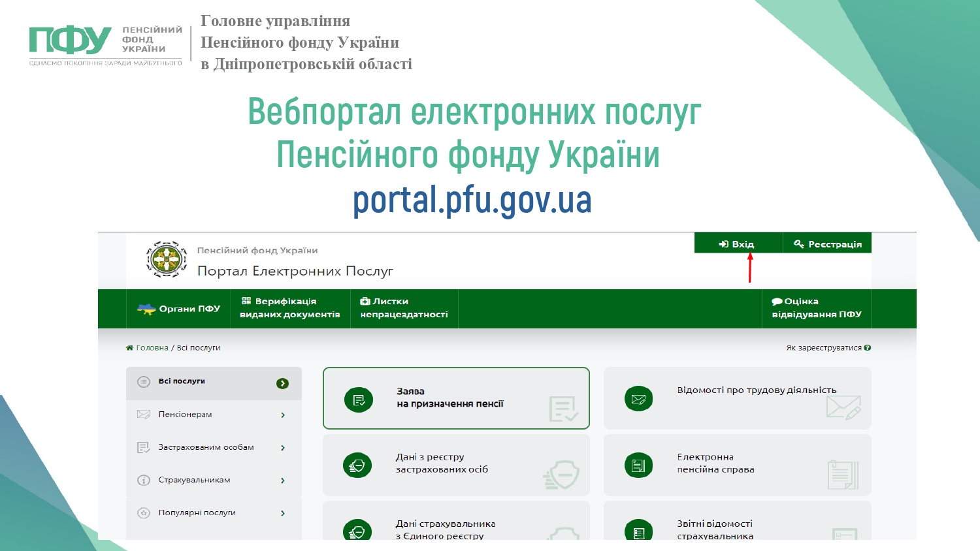980x551 pixels.
Task: Open Листки непрацездатності menu item
Action: [404, 308]
